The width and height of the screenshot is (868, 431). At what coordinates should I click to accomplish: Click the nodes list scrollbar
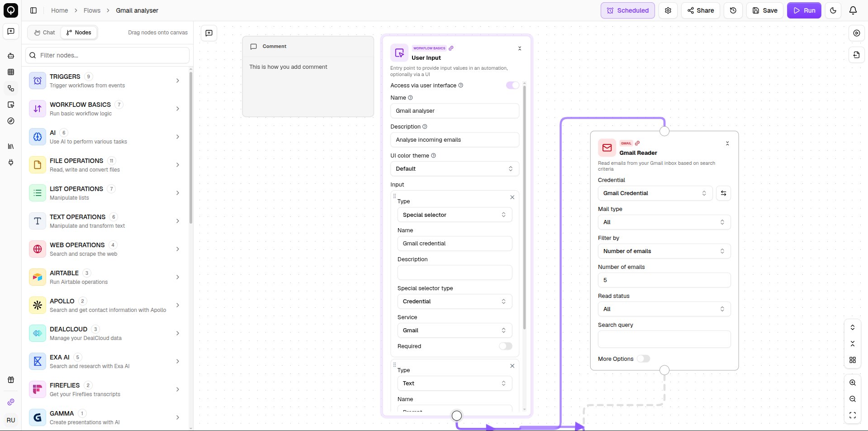pyautogui.click(x=191, y=148)
